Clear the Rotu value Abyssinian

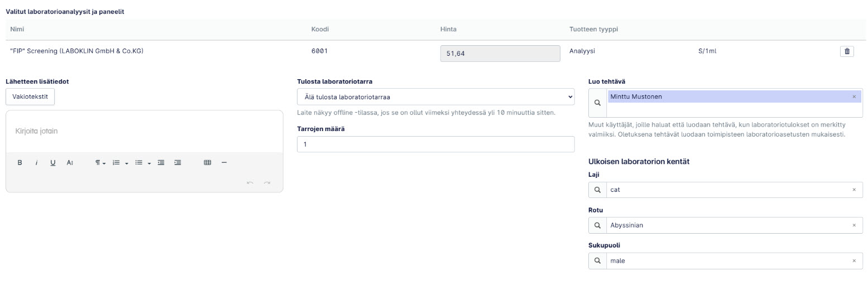[x=854, y=225]
